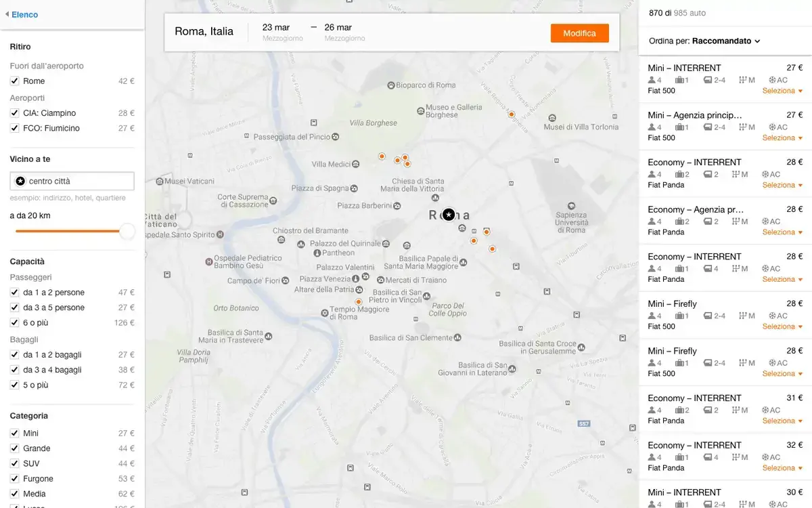812x508 pixels.
Task: Click the 20 km distance slider handle
Action: click(x=127, y=232)
